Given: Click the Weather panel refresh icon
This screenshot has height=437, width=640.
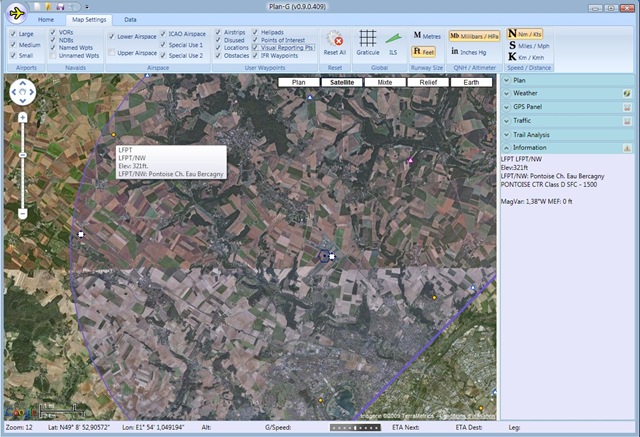Looking at the screenshot, I should (x=627, y=93).
